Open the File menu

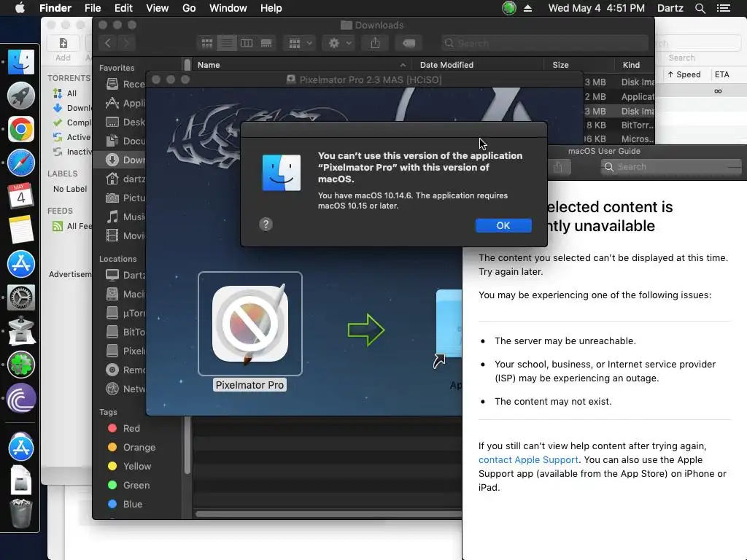(93, 8)
